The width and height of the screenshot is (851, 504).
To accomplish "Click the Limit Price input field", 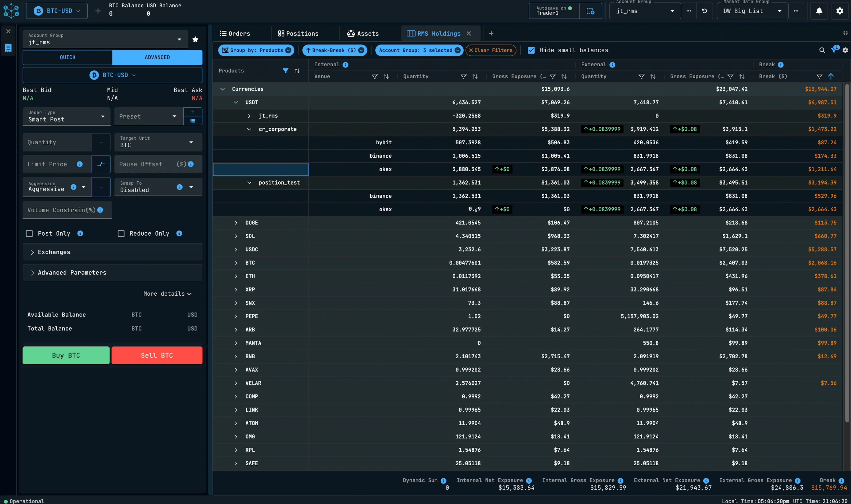I will pyautogui.click(x=57, y=164).
